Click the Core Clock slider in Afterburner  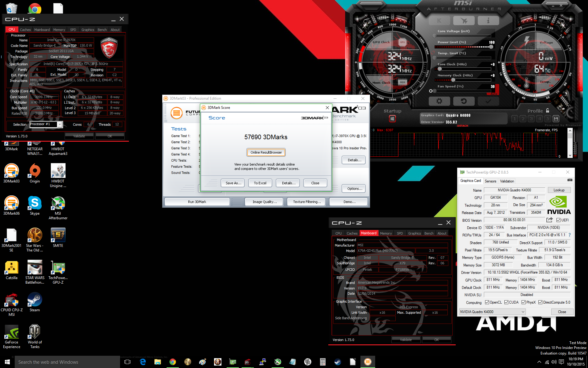click(x=463, y=69)
